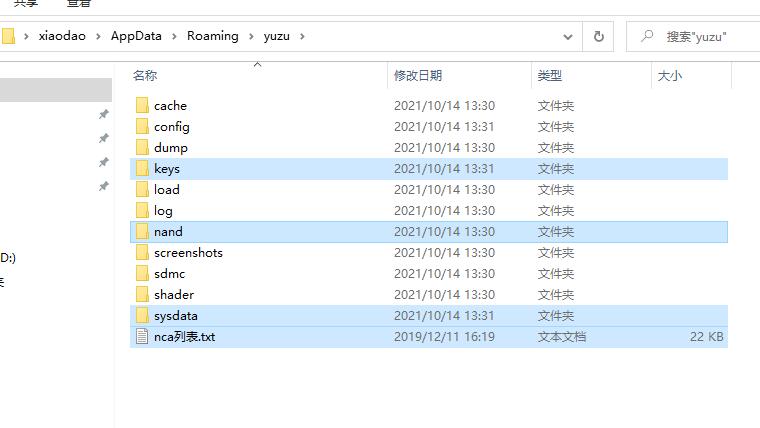
Task: Go to xiaodao in breadcrumb path
Action: point(62,36)
